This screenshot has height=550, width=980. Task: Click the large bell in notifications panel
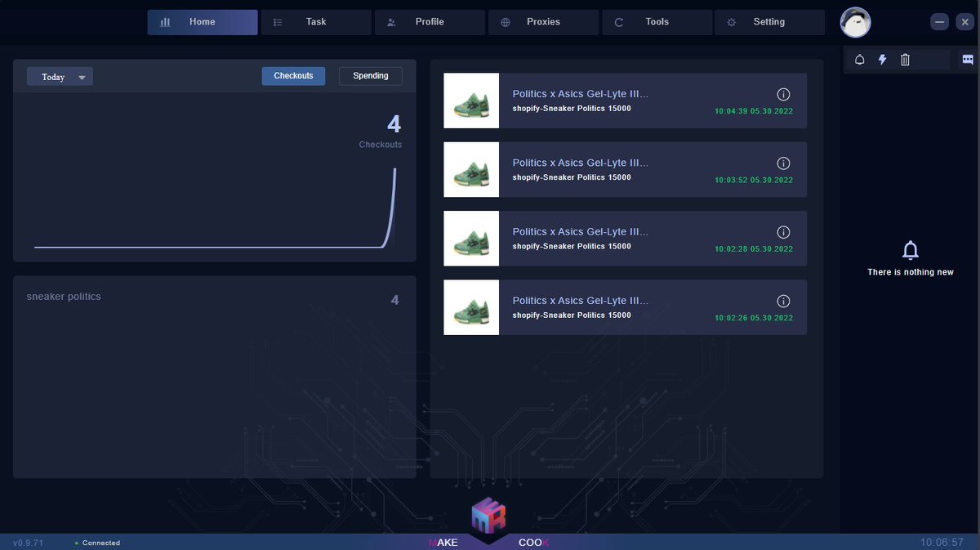tap(911, 250)
